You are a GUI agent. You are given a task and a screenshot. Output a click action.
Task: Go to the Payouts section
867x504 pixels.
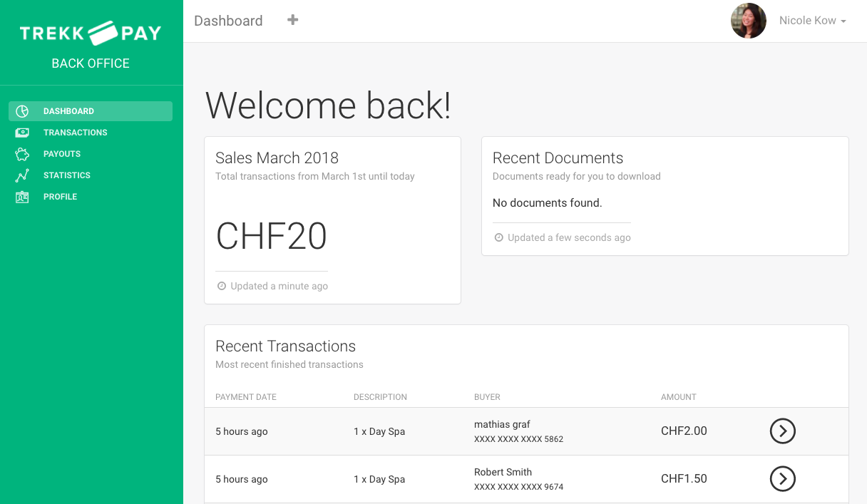[62, 154]
